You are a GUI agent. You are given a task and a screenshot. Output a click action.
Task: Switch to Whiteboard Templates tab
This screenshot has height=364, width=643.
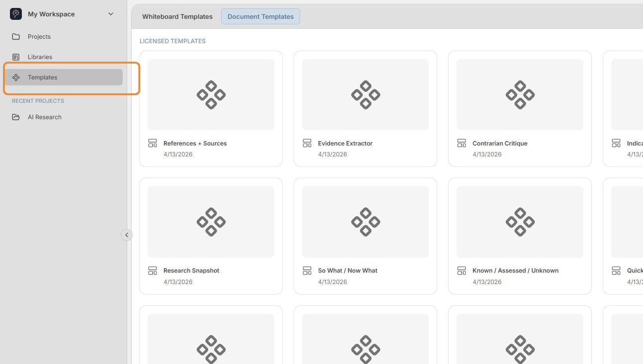[177, 16]
